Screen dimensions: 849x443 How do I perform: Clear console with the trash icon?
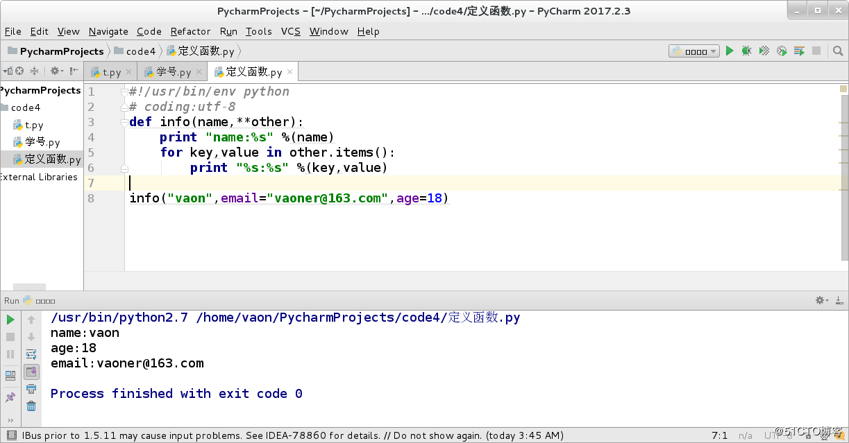(x=31, y=406)
